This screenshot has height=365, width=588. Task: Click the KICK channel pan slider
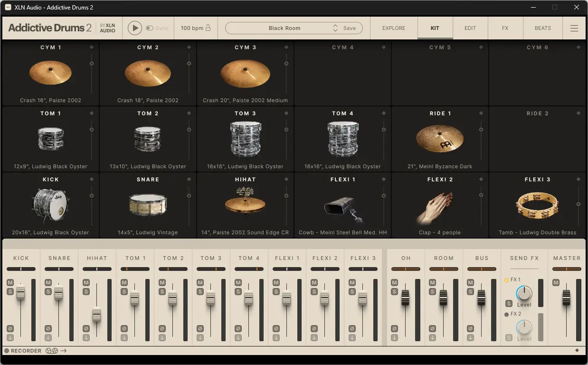click(21, 269)
